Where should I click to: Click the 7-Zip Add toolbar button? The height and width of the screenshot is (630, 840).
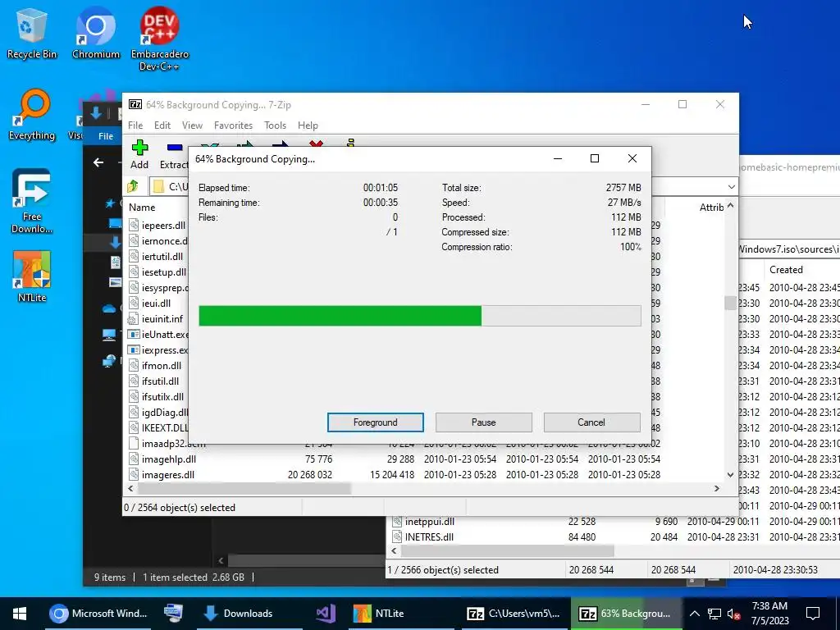pyautogui.click(x=139, y=154)
